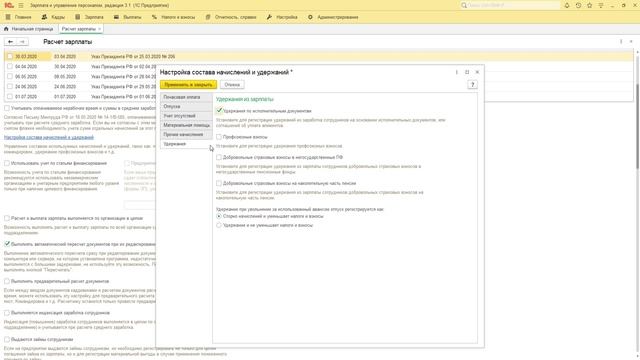Open the main hamburger menu next to 1C logo
Screen dimensions: 640x360
click(x=21, y=5)
